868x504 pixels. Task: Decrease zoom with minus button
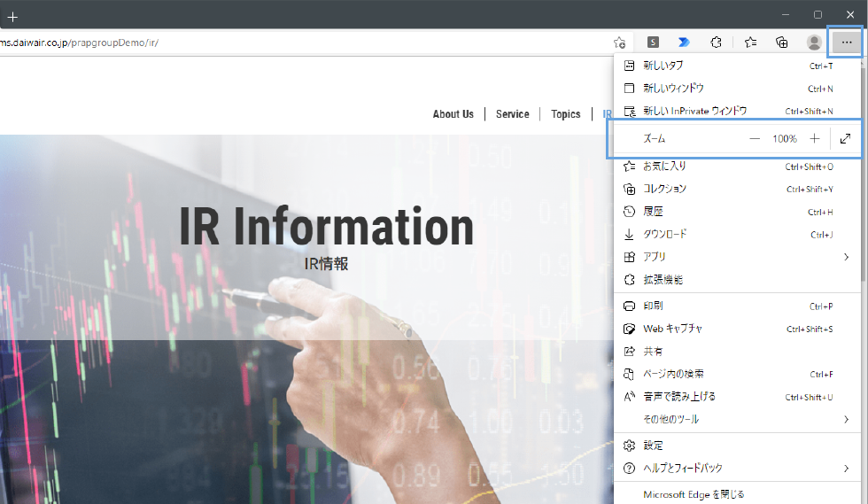755,138
